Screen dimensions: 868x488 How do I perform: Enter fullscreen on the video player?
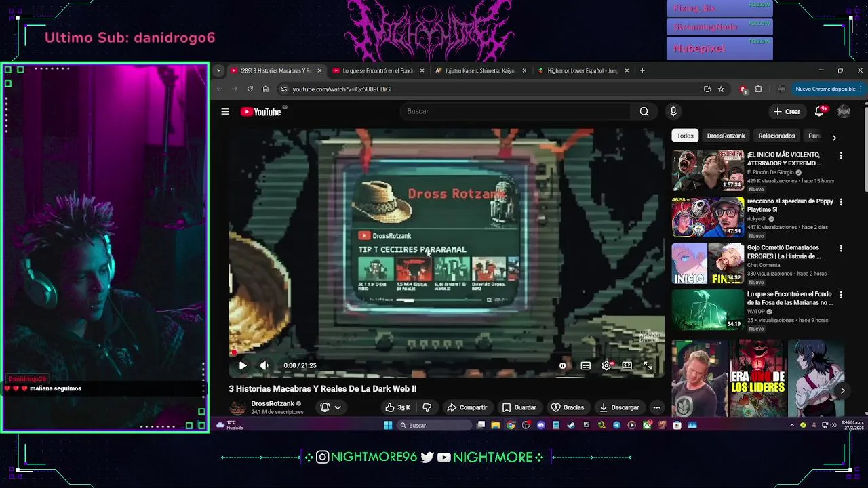(648, 365)
